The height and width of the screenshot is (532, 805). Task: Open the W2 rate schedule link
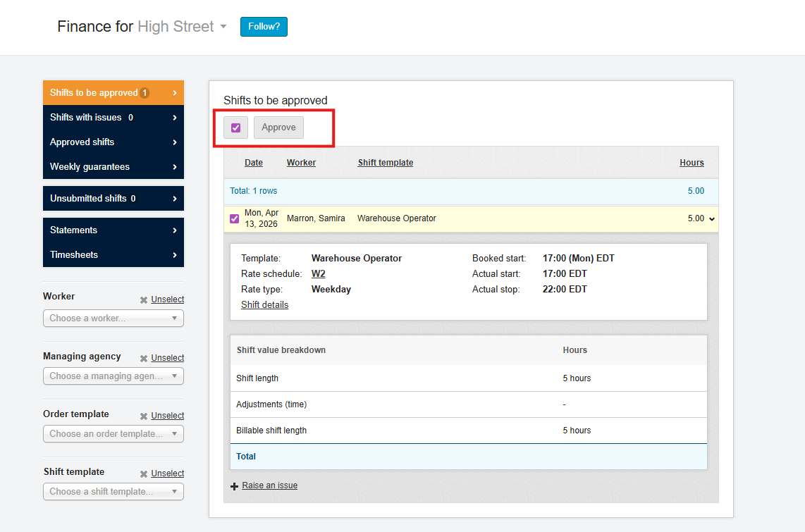tap(319, 274)
